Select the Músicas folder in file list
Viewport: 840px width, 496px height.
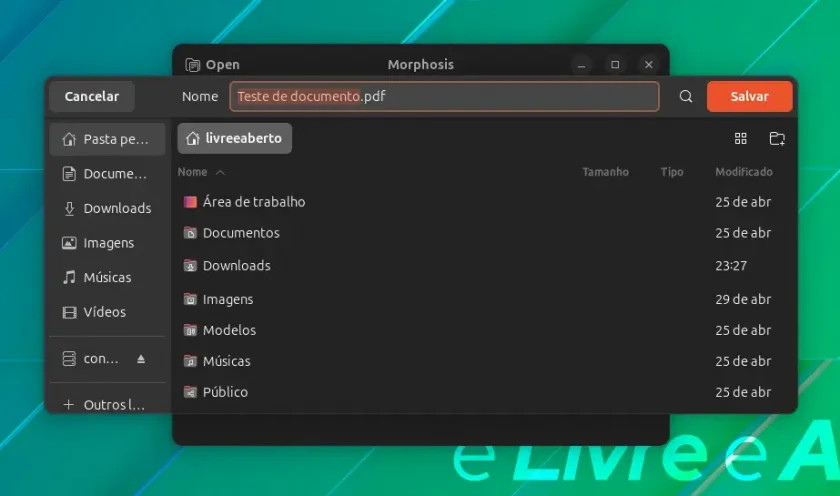click(x=484, y=362)
